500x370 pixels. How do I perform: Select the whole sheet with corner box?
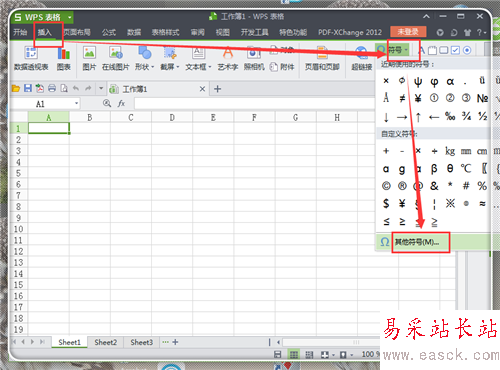pos(19,117)
